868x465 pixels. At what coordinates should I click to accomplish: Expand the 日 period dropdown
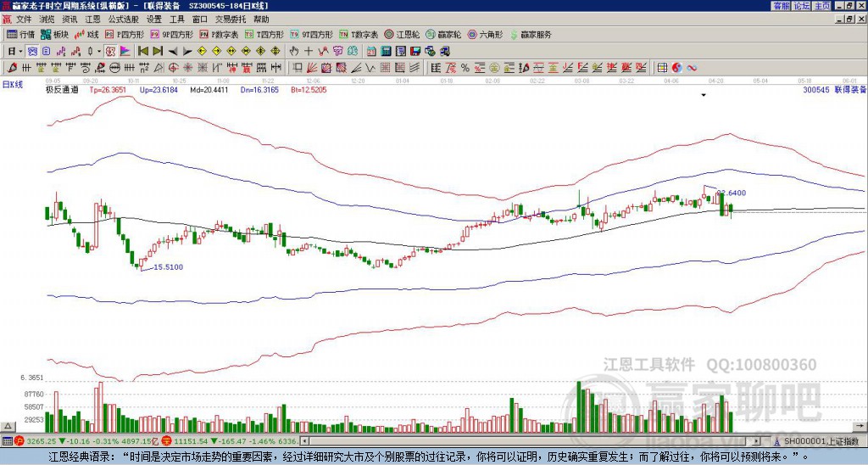click(x=20, y=51)
